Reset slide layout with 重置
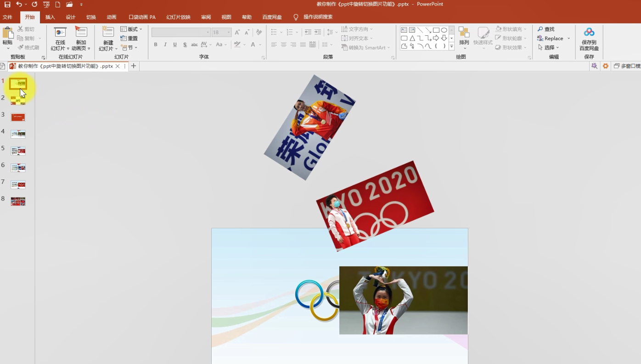 click(129, 39)
